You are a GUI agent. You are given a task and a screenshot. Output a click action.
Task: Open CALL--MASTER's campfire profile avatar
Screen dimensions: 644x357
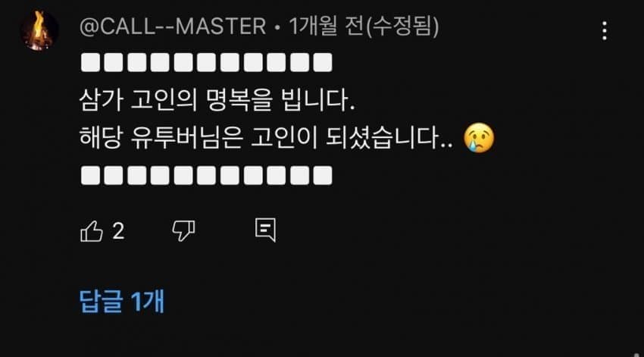(39, 31)
